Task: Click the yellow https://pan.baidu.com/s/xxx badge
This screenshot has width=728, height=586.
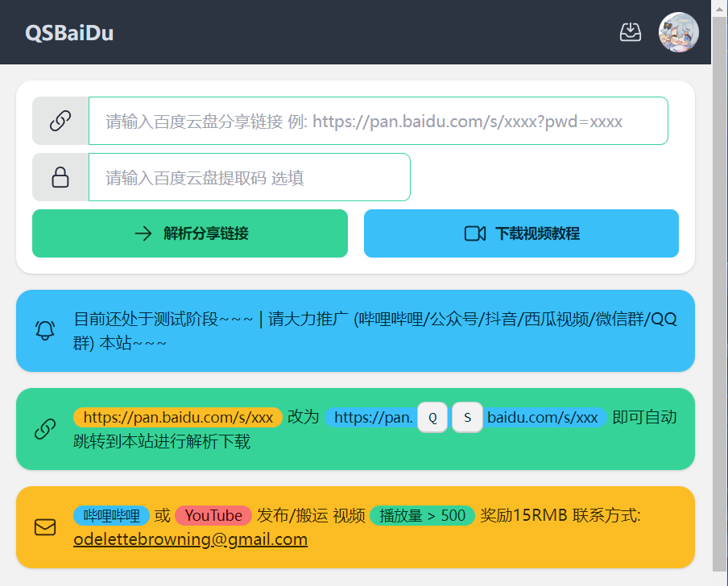Action: pyautogui.click(x=178, y=418)
